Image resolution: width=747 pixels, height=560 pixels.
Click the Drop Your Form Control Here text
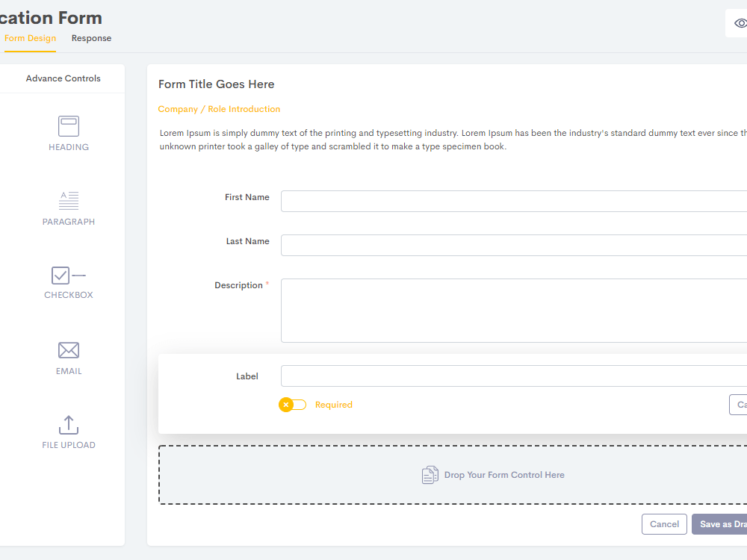tap(504, 475)
